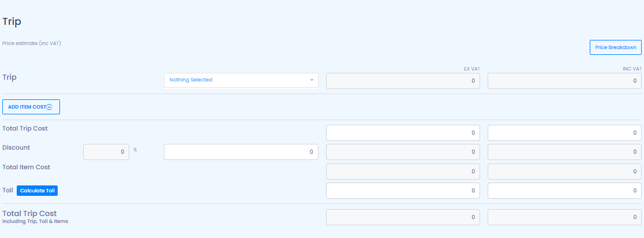Click the plus icon on Add Item Cost

click(49, 107)
